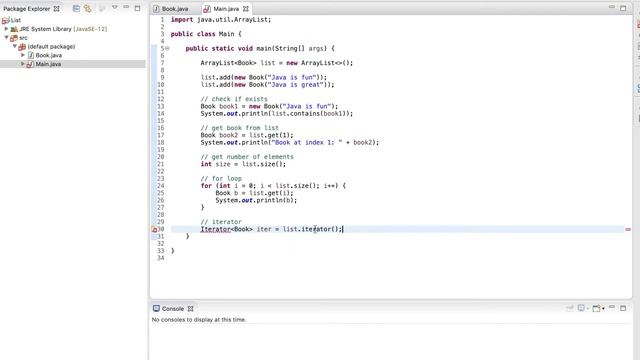The image size is (640, 360).
Task: Click line 9 list.add 'Java is fun'
Action: 264,77
